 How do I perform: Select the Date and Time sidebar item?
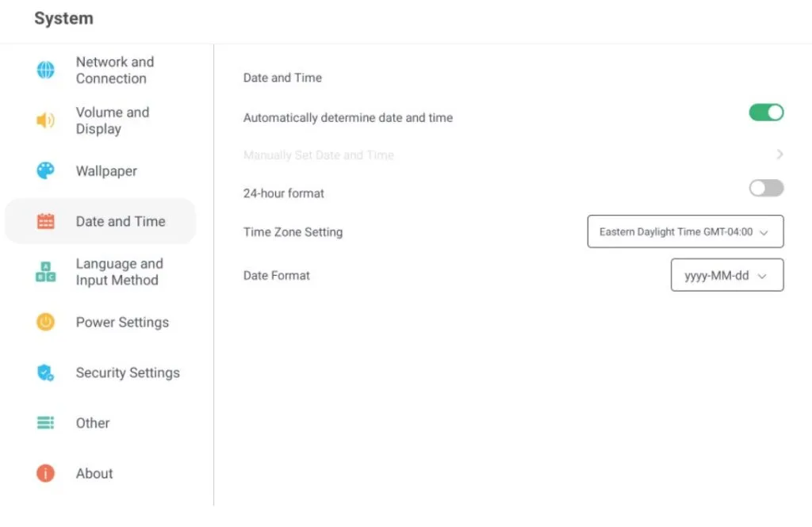[101, 221]
